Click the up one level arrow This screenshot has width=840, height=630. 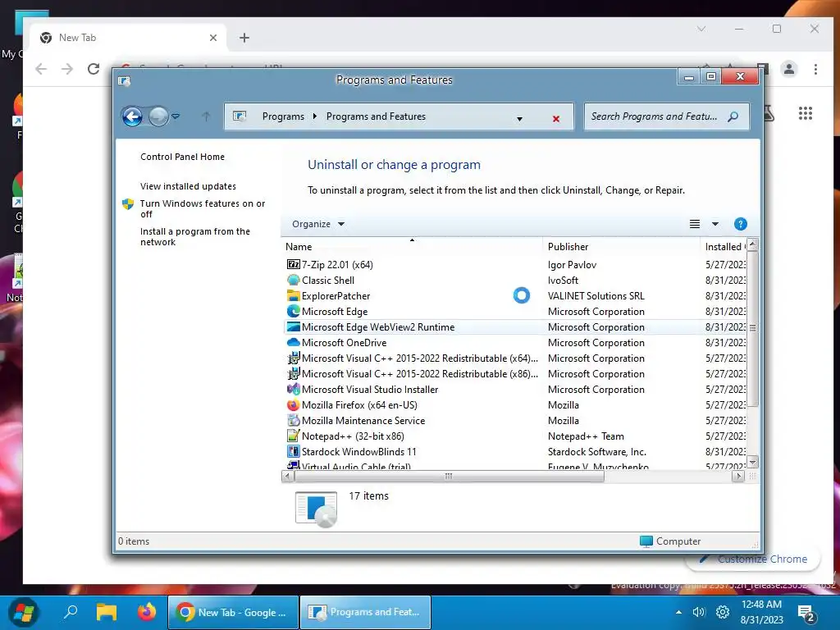coord(206,116)
